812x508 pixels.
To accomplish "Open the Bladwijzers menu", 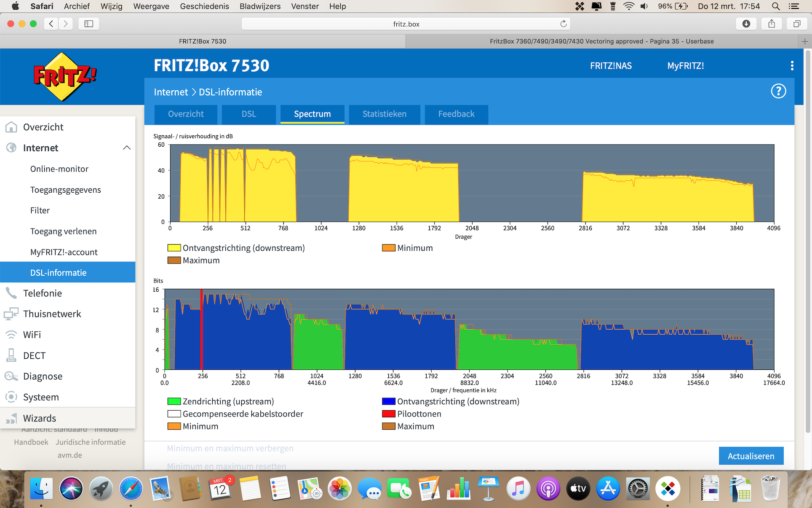I will click(259, 6).
